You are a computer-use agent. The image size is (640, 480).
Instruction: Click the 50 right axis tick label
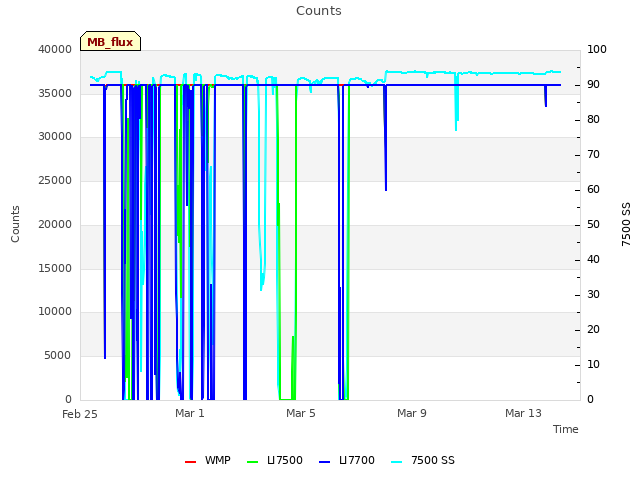click(593, 224)
